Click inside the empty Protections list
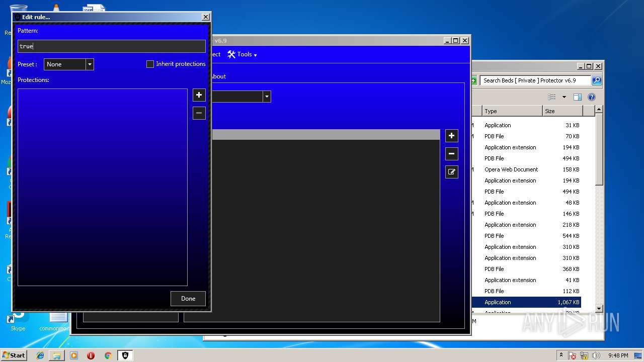 pos(103,187)
